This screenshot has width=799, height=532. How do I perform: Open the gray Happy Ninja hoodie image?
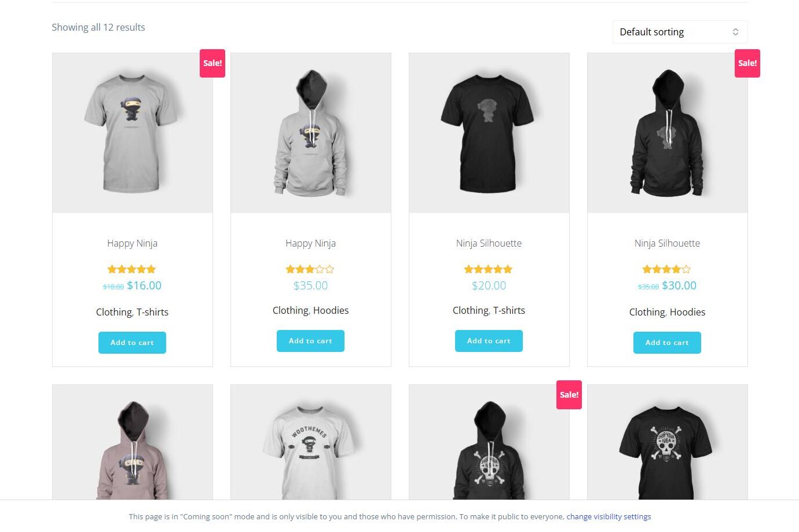(311, 133)
